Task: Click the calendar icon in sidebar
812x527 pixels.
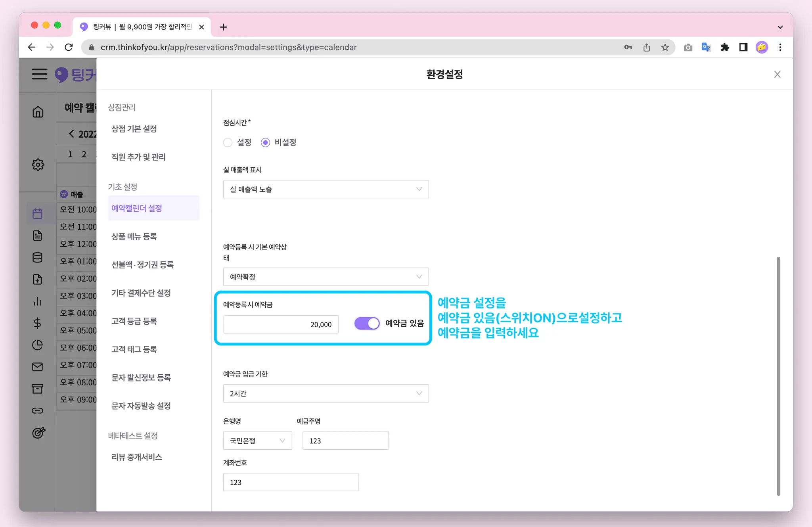Action: pos(38,214)
